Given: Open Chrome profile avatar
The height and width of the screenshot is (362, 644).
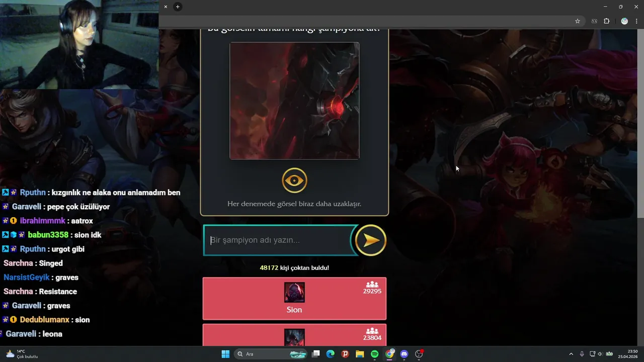Looking at the screenshot, I should click(x=624, y=21).
